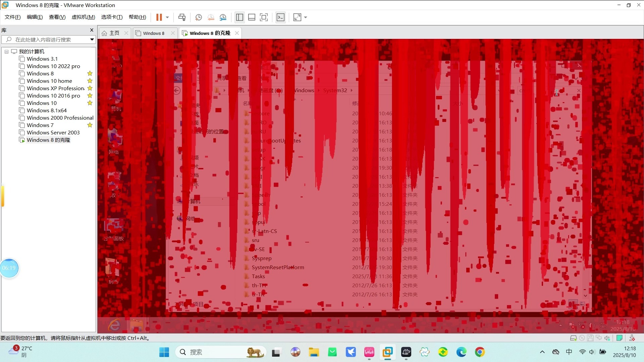Send Ctrl+Alt+Del to the virtual machine

pyautogui.click(x=182, y=17)
